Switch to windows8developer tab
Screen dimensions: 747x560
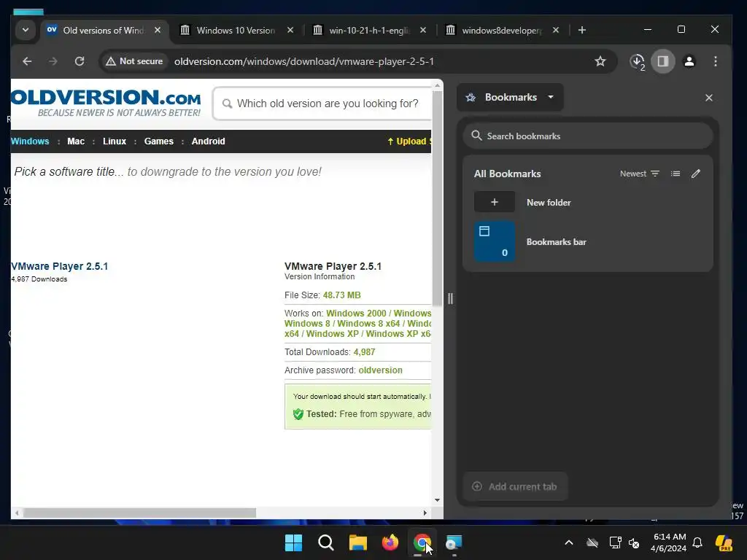[x=501, y=31]
